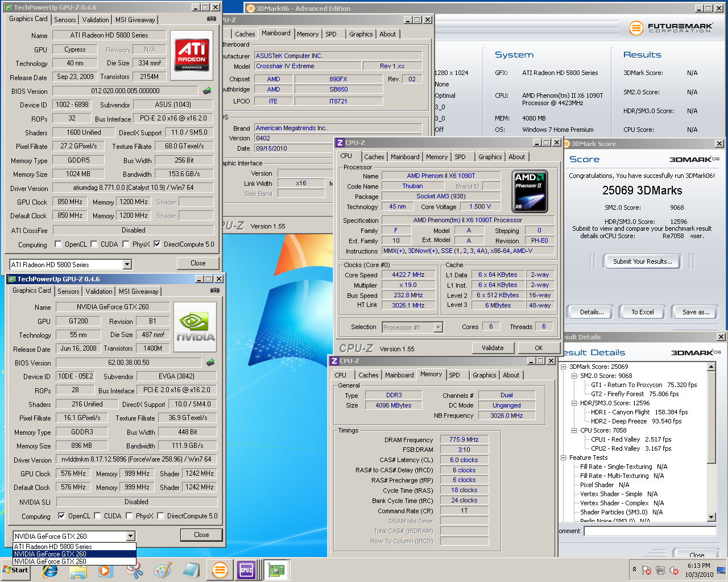Choose ATI Radeon HD 5800 Series from open list
Viewport: 728px width, 582px height.
click(75, 546)
